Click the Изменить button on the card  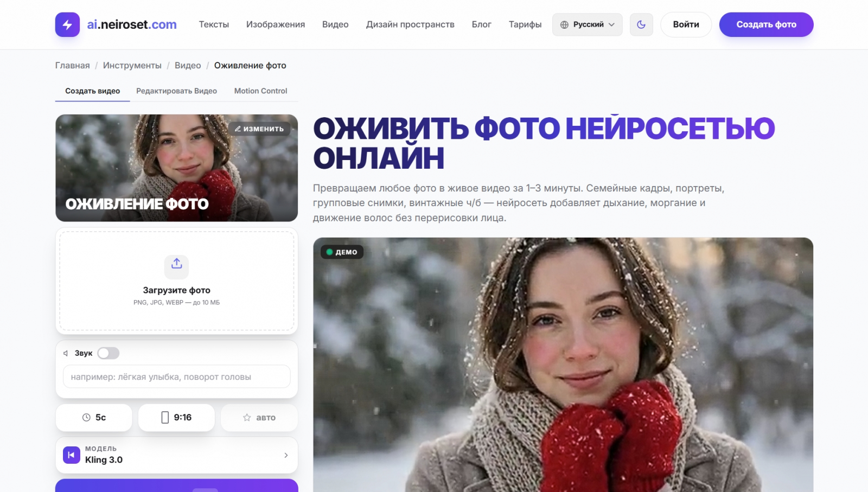pyautogui.click(x=259, y=129)
